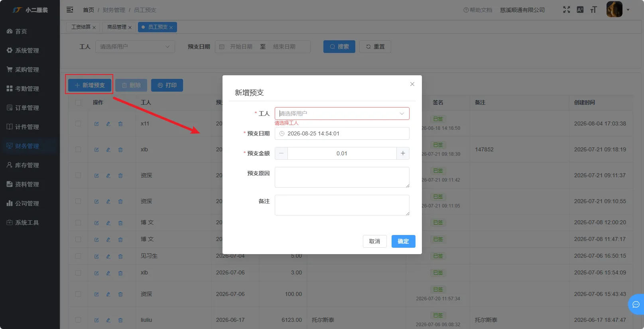The height and width of the screenshot is (329, 644).
Task: Switch to the 商品管理 tab
Action: (117, 27)
